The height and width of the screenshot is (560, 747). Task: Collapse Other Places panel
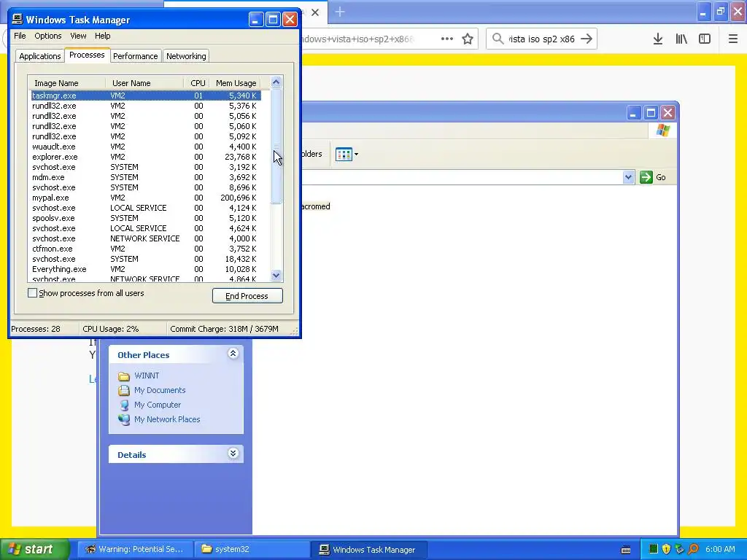click(233, 354)
